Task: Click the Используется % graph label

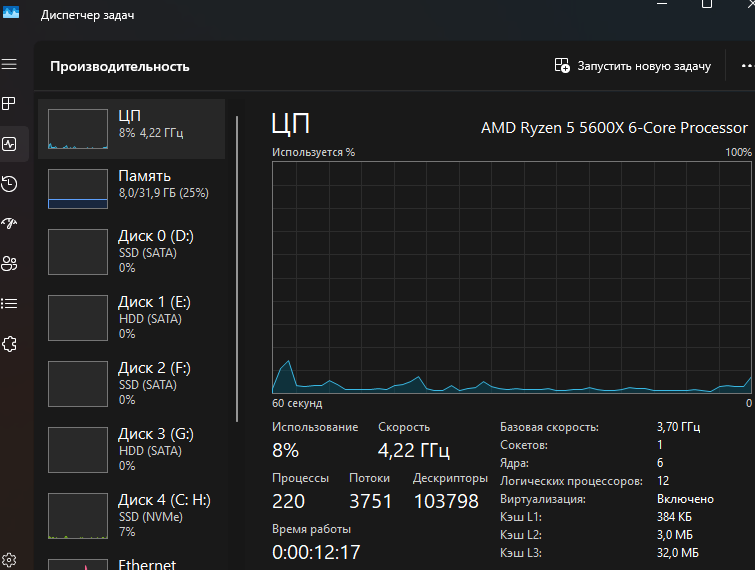Action: pos(313,152)
